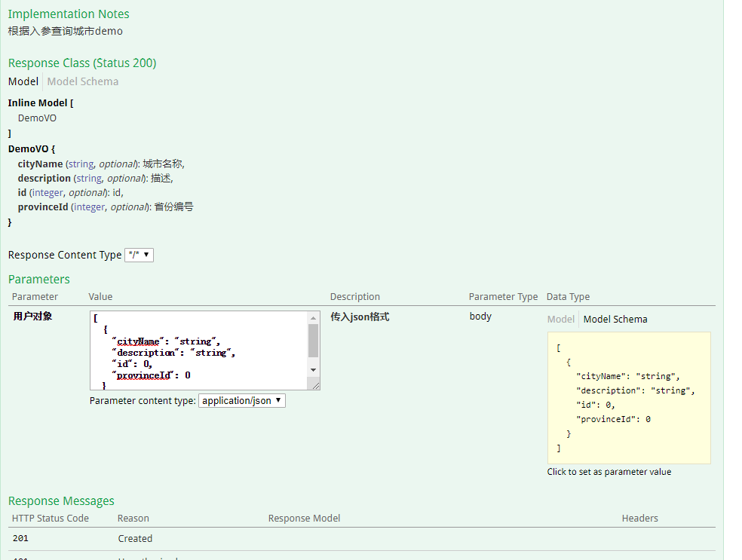742x560 pixels.
Task: Open response Model Schema tab
Action: pyautogui.click(x=83, y=81)
